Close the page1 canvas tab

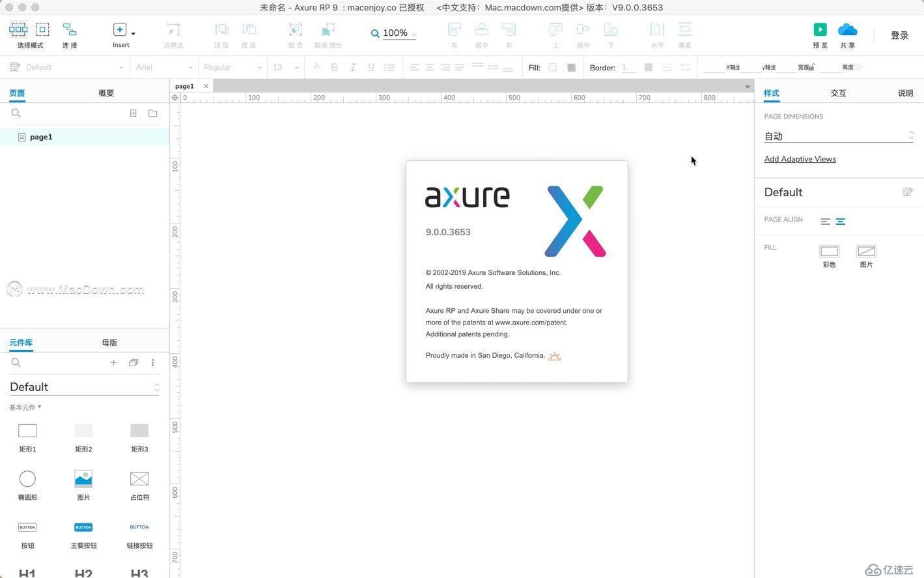[x=206, y=86]
